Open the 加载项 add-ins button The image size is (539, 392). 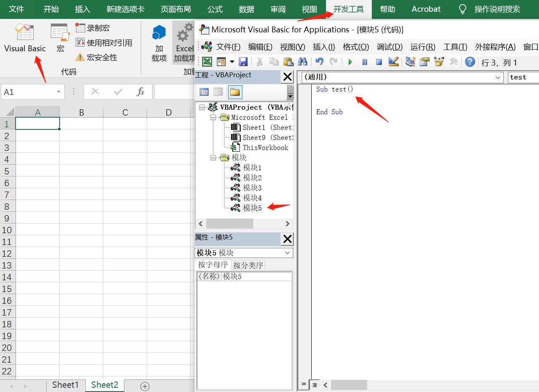pyautogui.click(x=159, y=43)
